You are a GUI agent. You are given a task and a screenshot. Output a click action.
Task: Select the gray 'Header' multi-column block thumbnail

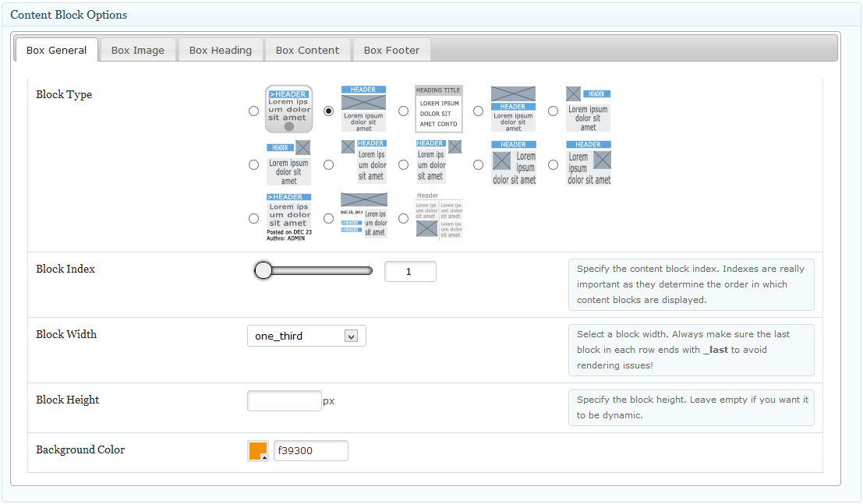pos(438,216)
